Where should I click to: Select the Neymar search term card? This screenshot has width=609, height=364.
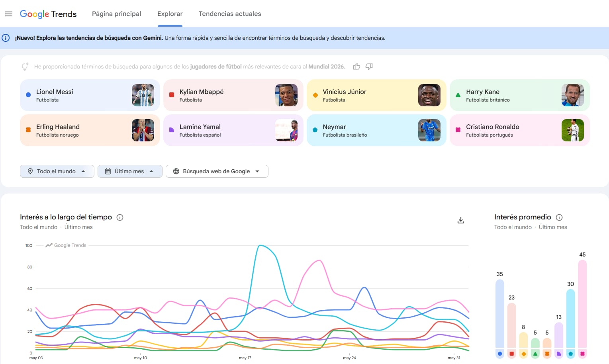[x=376, y=130]
